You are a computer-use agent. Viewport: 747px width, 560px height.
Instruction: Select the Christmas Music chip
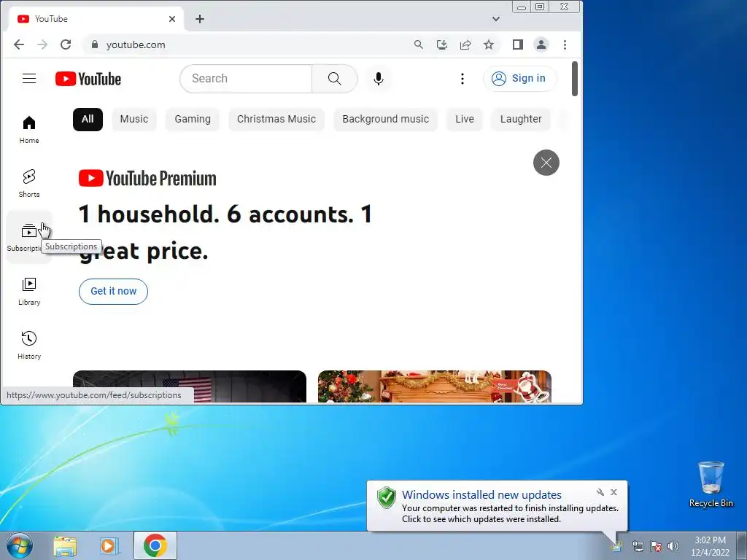click(x=276, y=119)
